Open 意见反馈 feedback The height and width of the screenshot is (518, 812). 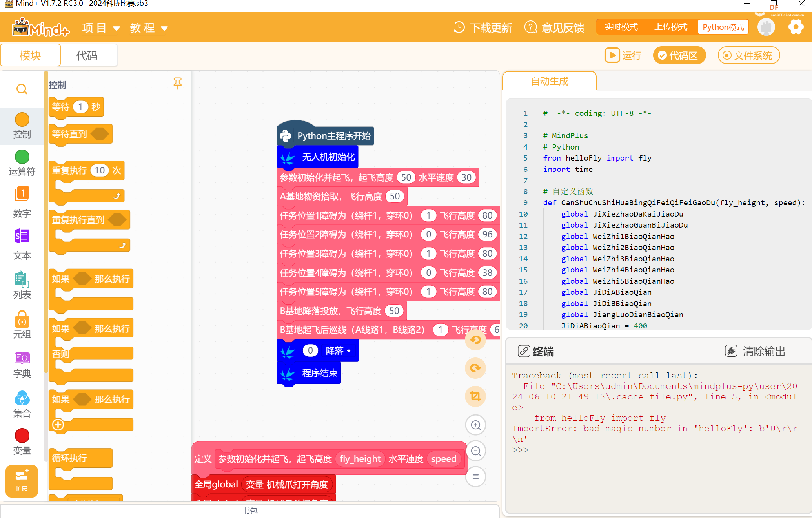[x=554, y=27]
